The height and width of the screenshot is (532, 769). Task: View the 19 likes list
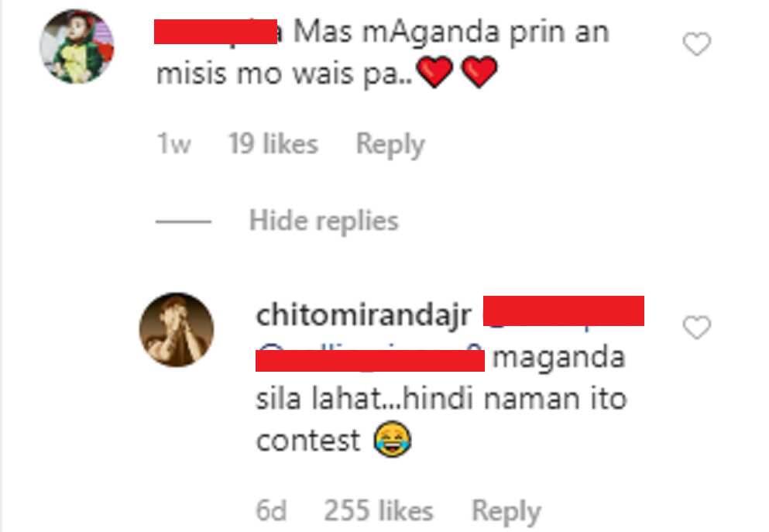point(273,144)
